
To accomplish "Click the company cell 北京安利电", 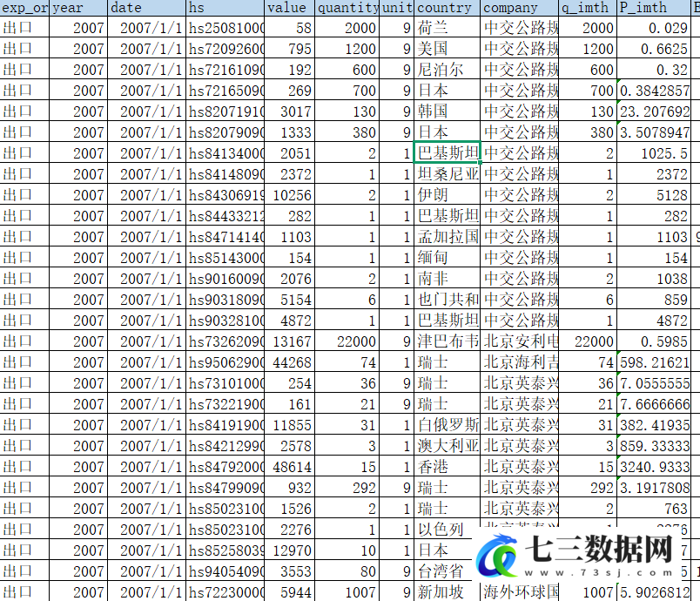I will point(520,341).
